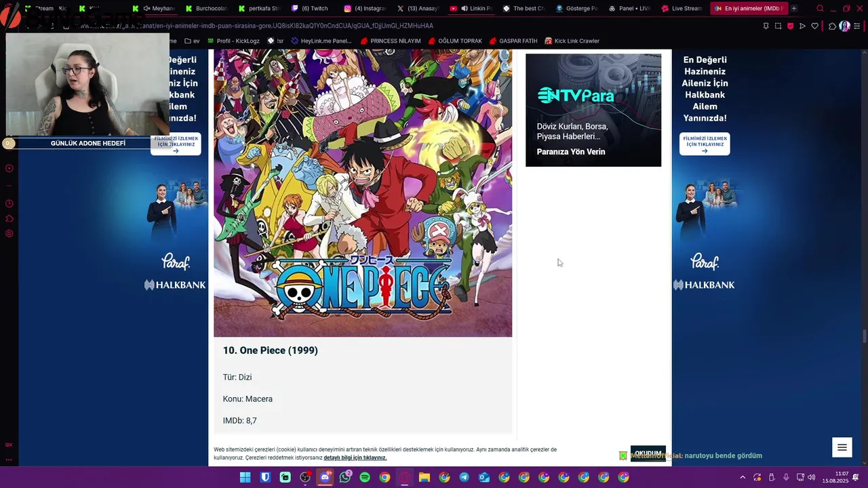Open Spotify from taskbar
Viewport: 868px width, 488px height.
click(365, 477)
